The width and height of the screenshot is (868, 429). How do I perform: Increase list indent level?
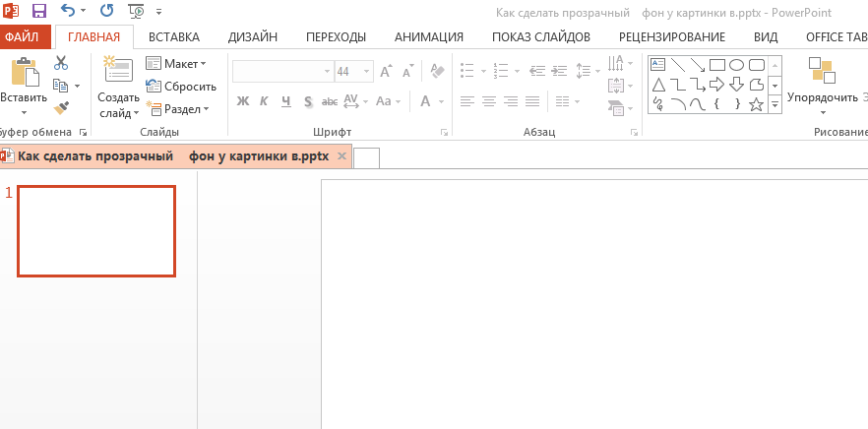[x=560, y=71]
